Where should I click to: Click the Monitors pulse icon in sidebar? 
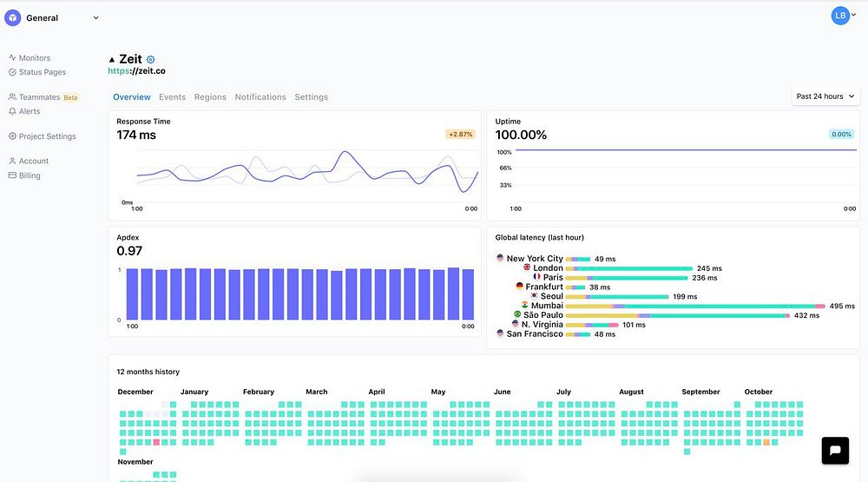(x=12, y=58)
